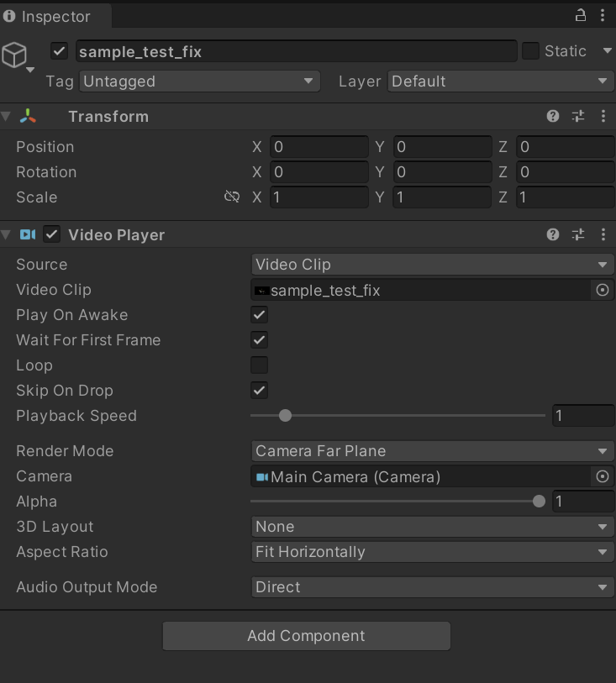Lock the Inspector with the padlock icon
Image resolution: width=616 pixels, height=683 pixels.
[580, 16]
